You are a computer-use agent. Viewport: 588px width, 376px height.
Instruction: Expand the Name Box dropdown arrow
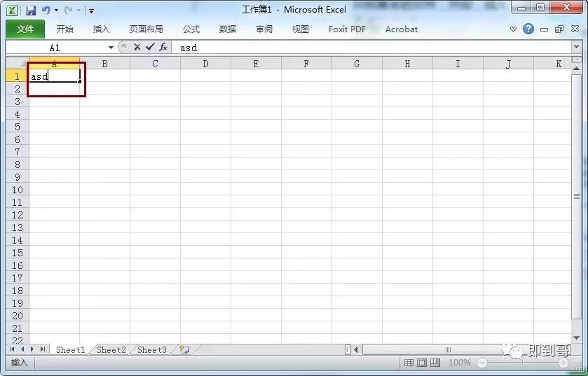[x=111, y=48]
